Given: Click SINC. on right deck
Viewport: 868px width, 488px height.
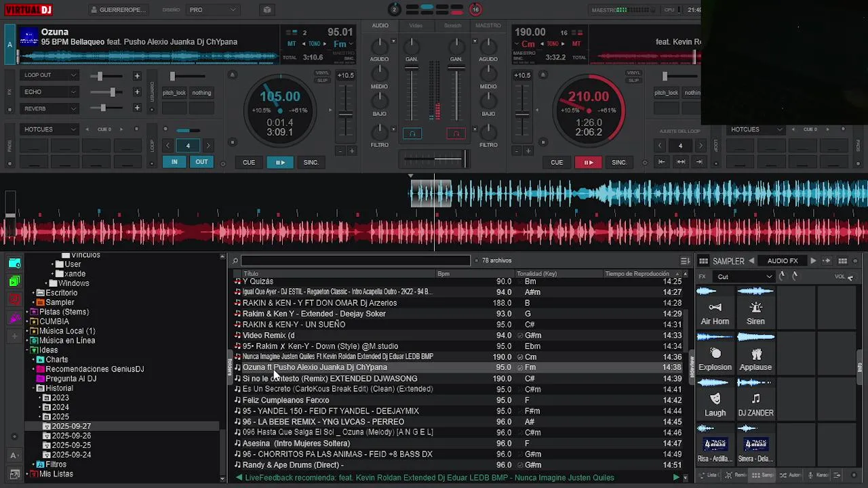Looking at the screenshot, I should point(619,162).
